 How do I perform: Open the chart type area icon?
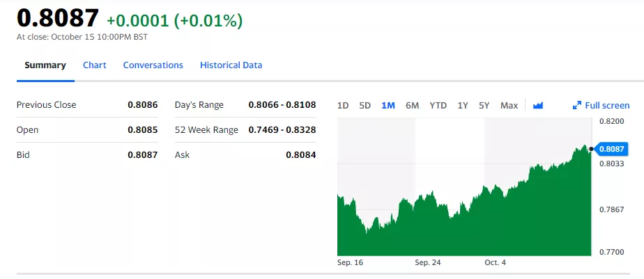coord(537,106)
